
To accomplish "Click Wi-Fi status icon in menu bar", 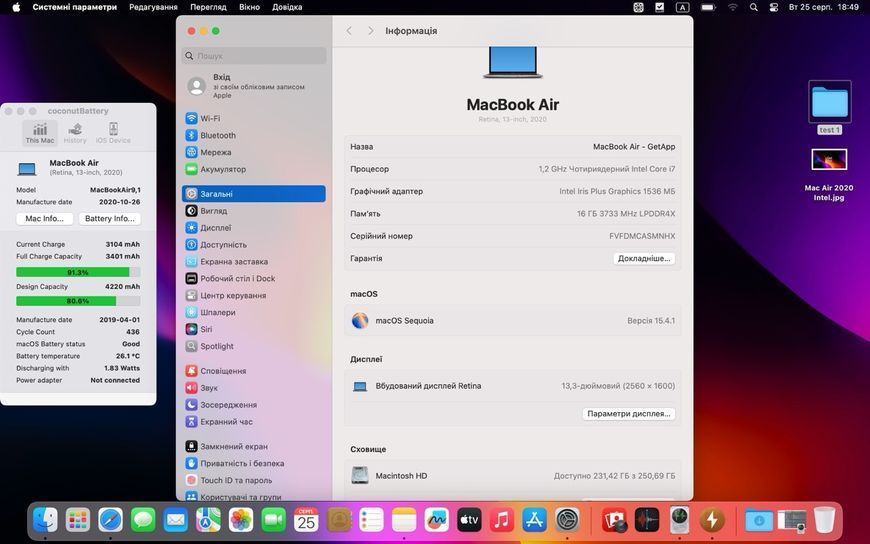I will (x=733, y=7).
